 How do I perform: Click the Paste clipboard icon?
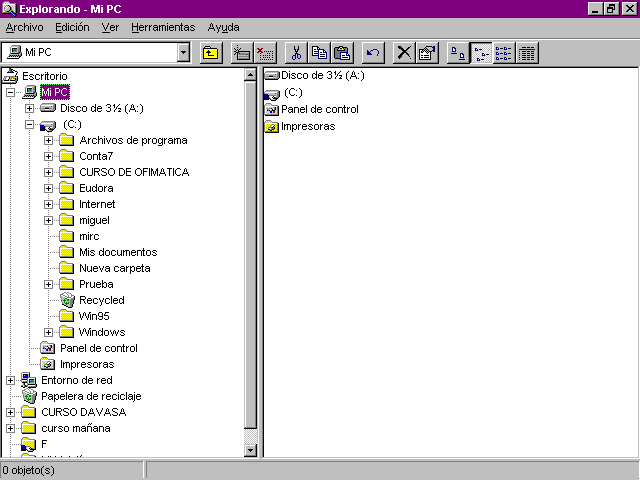coord(342,53)
